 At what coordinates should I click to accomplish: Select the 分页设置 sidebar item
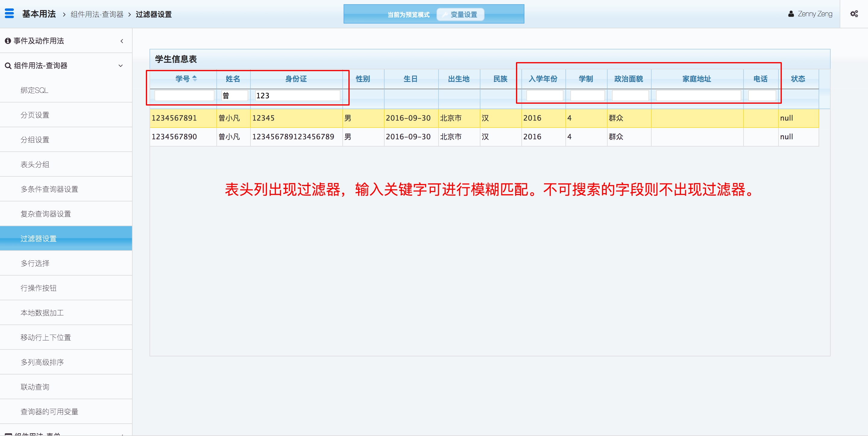coord(35,115)
